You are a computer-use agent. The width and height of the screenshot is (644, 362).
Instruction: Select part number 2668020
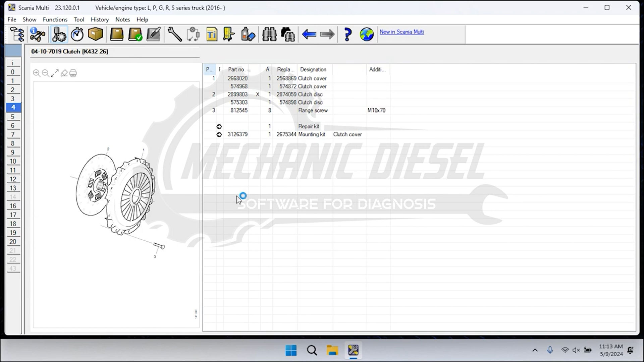coord(237,78)
